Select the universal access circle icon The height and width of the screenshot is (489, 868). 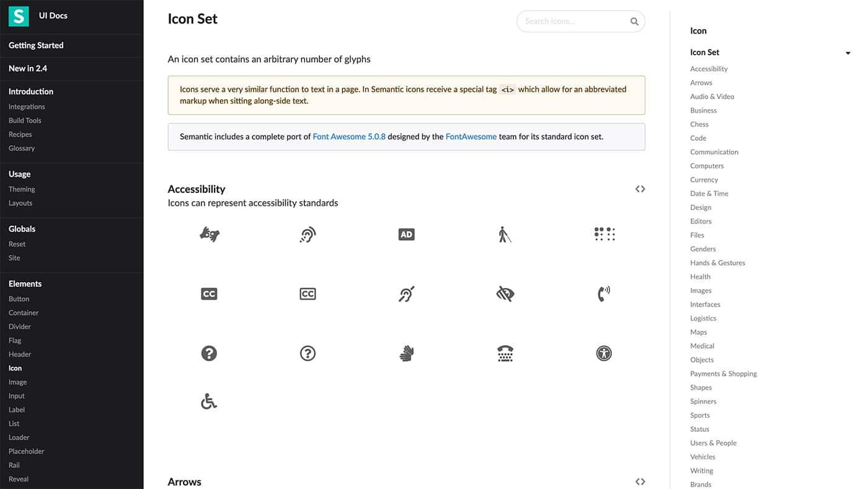[x=604, y=353]
